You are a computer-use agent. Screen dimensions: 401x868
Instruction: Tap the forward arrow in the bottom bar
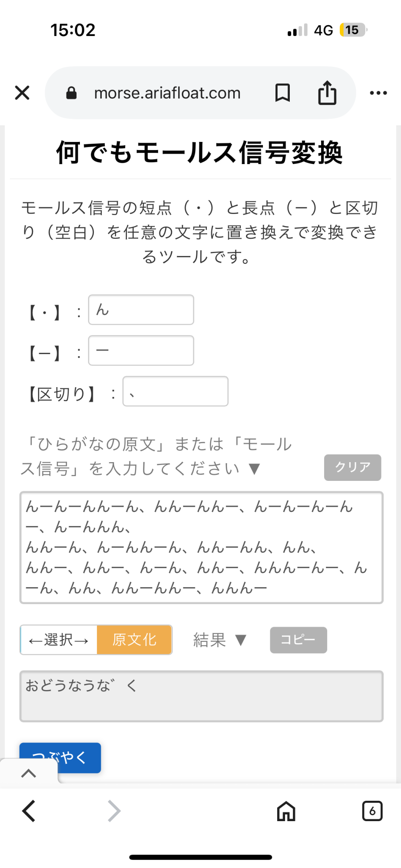[x=114, y=811]
